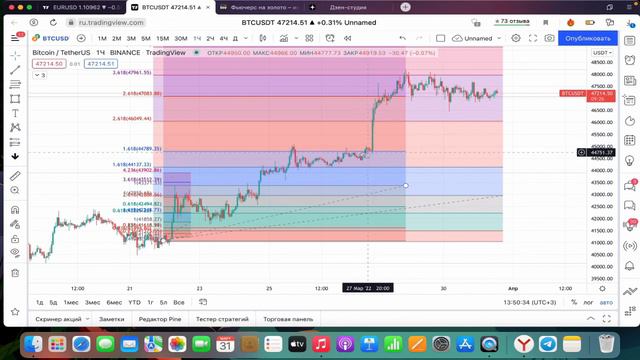Open the Тестер стратегий tab
This screenshot has width=640, height=360.
click(222, 319)
